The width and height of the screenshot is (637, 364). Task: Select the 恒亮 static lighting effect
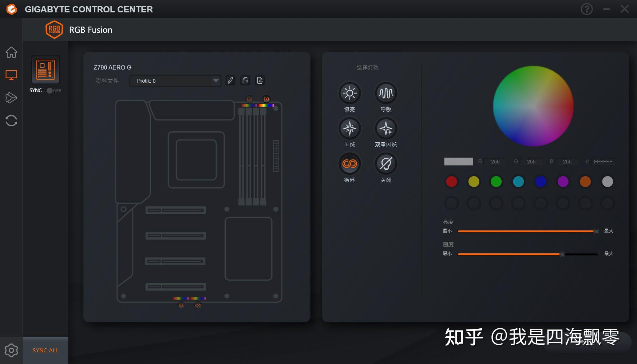tap(350, 93)
